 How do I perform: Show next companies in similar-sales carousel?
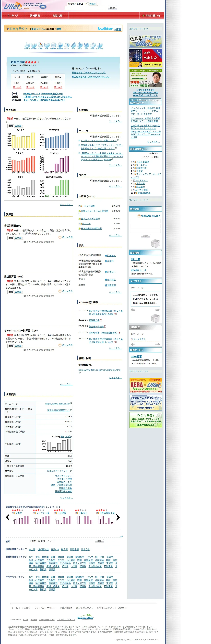tap(118, 517)
